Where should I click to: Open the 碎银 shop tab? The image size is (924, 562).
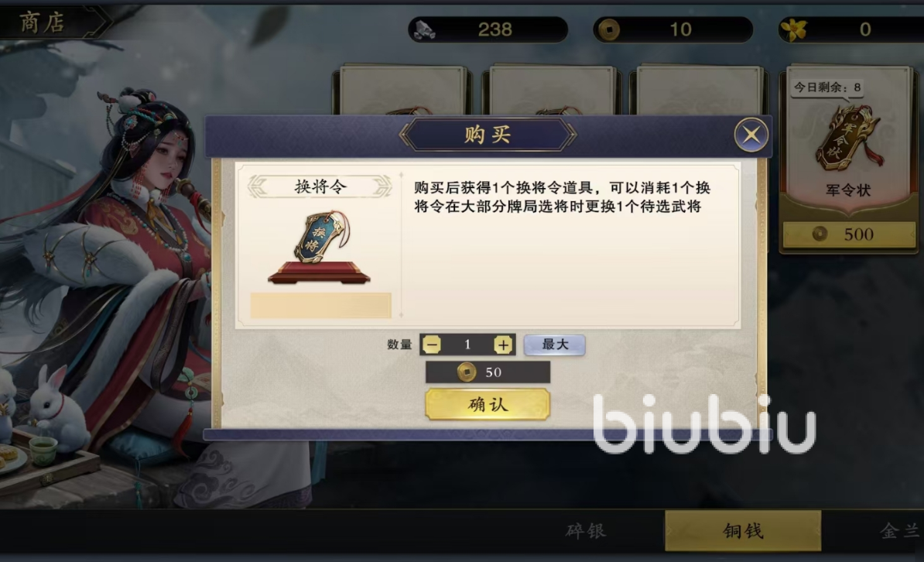tap(586, 531)
